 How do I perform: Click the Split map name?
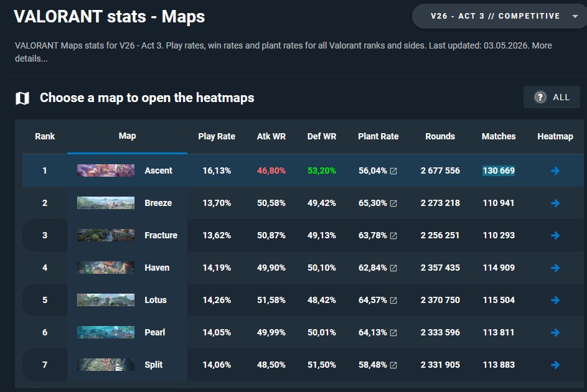point(154,365)
